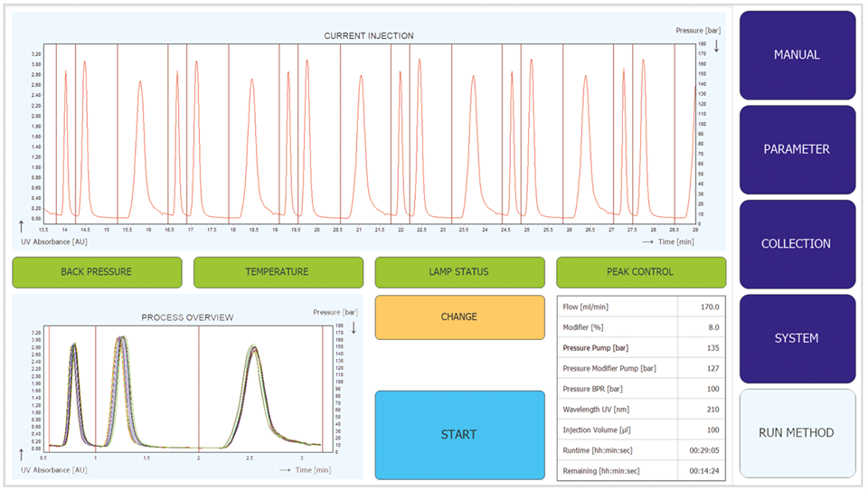Check the TEMPERATURE status button
Screen dimensions: 868x491
pyautogui.click(x=278, y=272)
